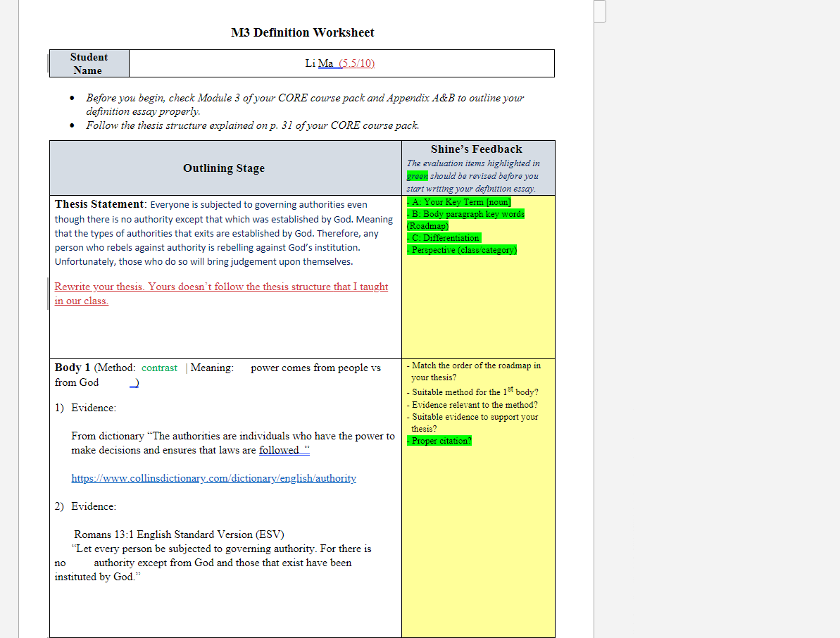This screenshot has height=638, width=840.
Task: Click the side-pane tab beside the page
Action: [600, 11]
